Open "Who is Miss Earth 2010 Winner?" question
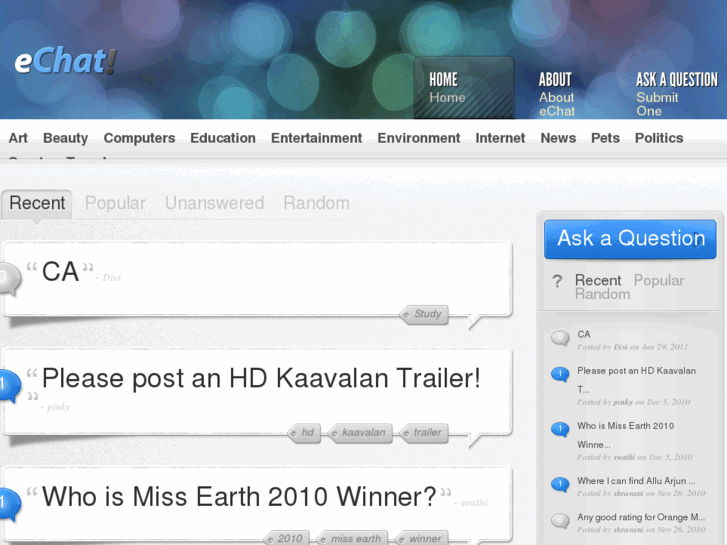 click(x=239, y=497)
